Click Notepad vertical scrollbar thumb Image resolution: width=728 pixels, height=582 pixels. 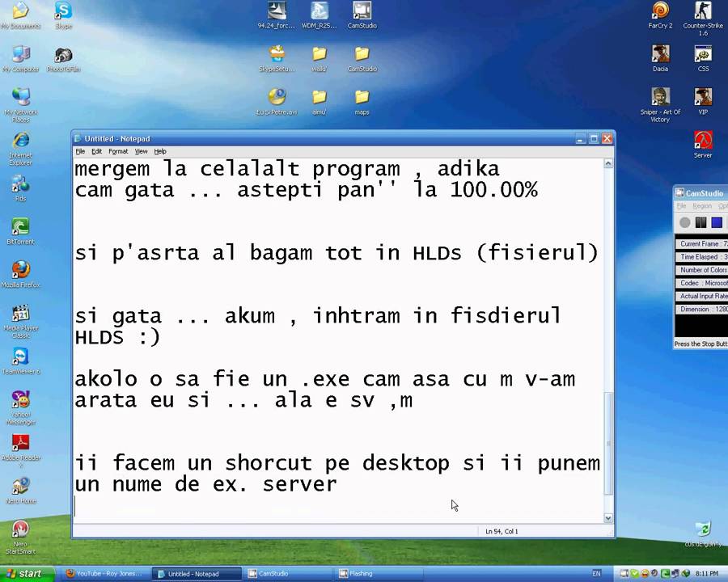pyautogui.click(x=608, y=444)
